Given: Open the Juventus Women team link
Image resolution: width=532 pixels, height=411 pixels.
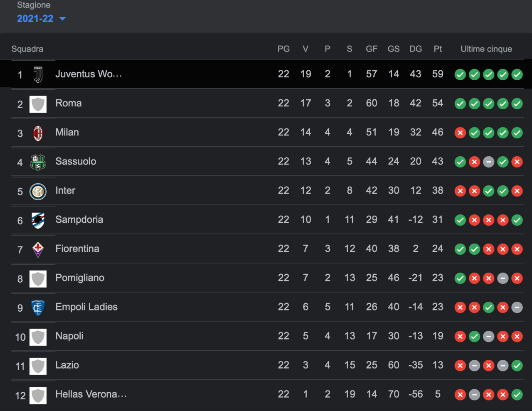Looking at the screenshot, I should (89, 74).
